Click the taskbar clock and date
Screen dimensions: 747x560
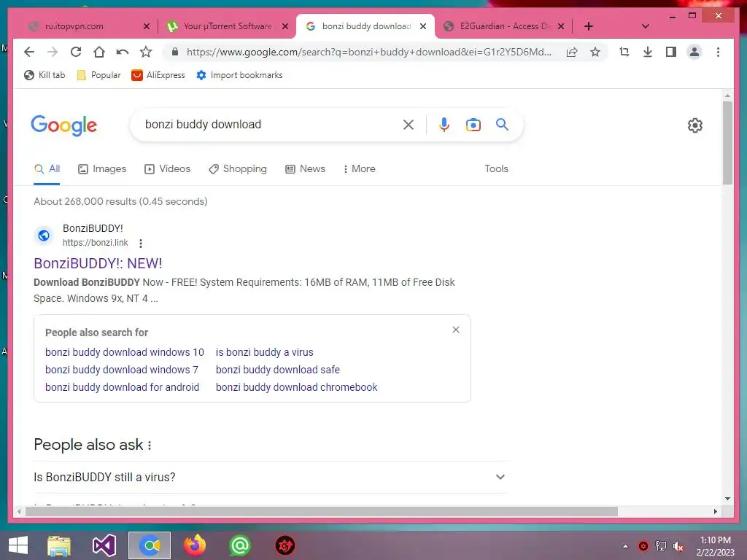click(715, 546)
